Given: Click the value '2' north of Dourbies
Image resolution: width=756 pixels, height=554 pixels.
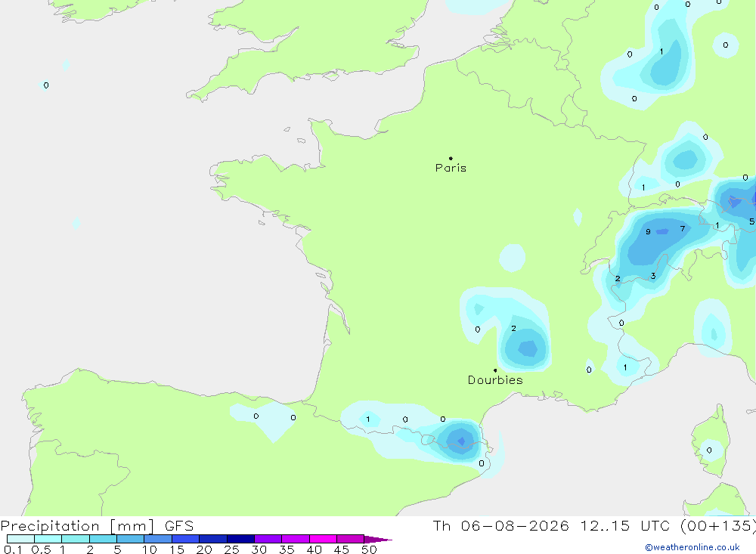Looking at the screenshot, I should click(513, 328).
